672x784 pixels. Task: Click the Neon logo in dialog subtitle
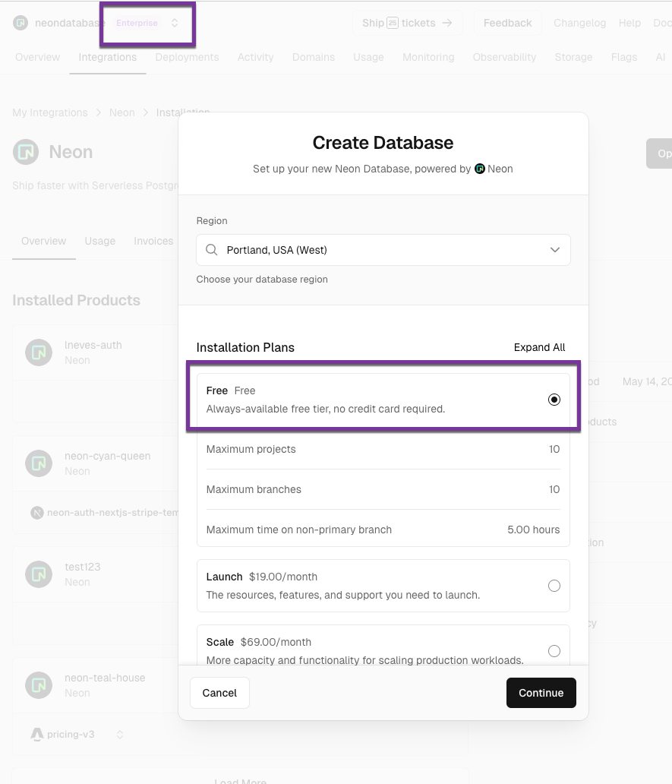(480, 169)
